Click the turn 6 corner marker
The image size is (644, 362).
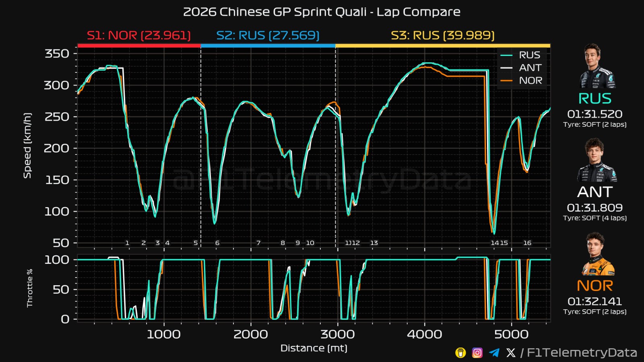(217, 243)
